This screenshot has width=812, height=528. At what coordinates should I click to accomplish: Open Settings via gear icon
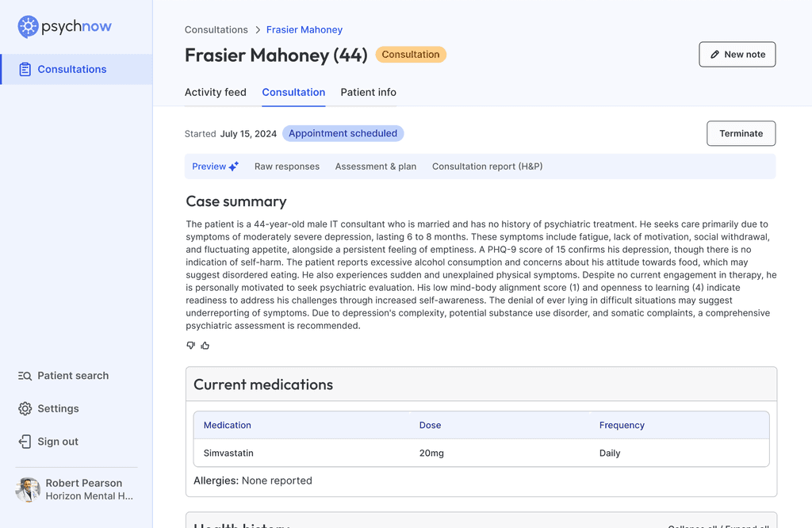pyautogui.click(x=25, y=409)
